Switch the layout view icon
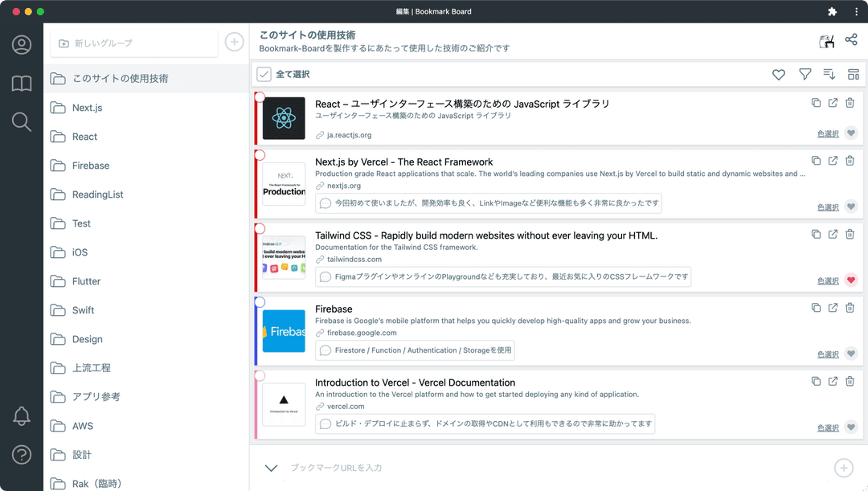Screen dimensions: 868x491 pos(853,74)
